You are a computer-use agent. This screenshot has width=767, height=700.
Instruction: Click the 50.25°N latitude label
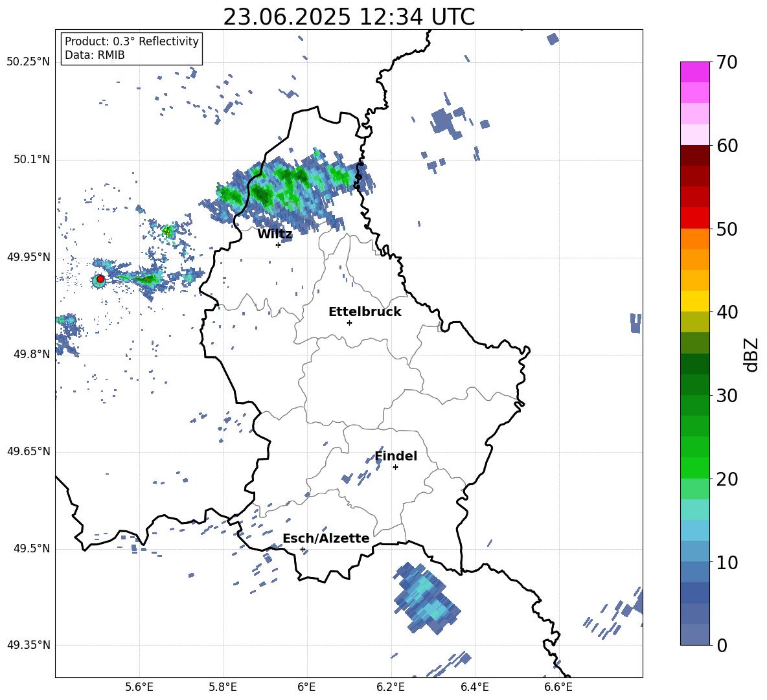pyautogui.click(x=29, y=62)
